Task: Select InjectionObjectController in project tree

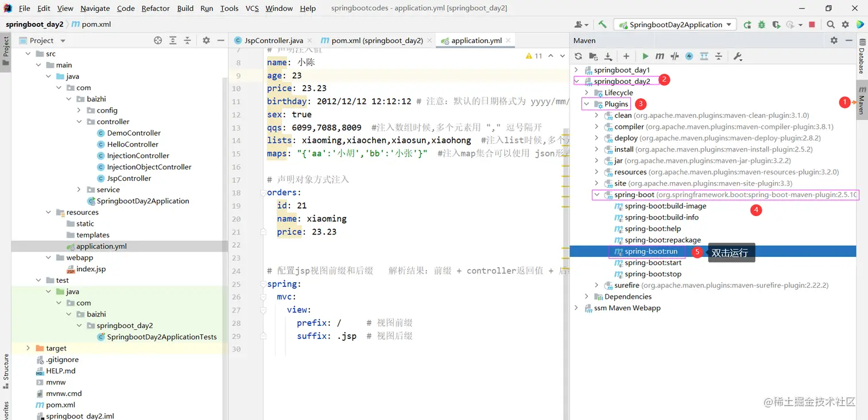Action: tap(149, 167)
